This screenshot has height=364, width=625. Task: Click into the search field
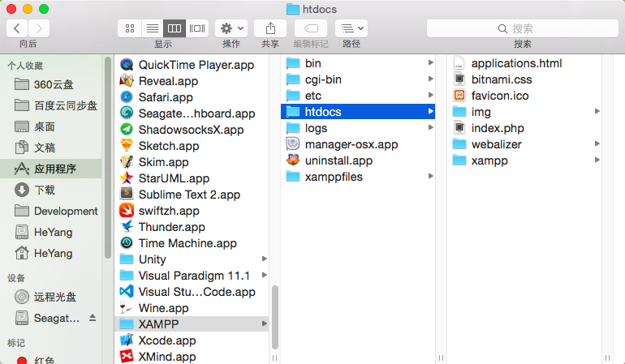pos(522,28)
